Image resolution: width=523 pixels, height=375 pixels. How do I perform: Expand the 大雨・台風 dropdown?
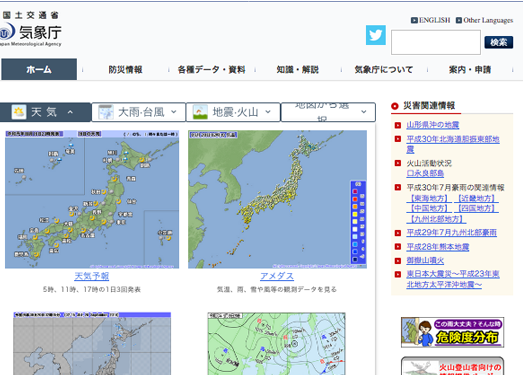point(174,112)
